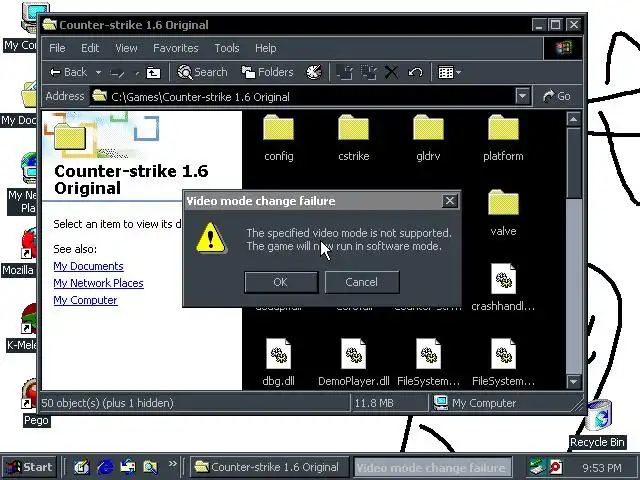Open the Edit menu
The width and height of the screenshot is (640, 480).
tap(90, 48)
